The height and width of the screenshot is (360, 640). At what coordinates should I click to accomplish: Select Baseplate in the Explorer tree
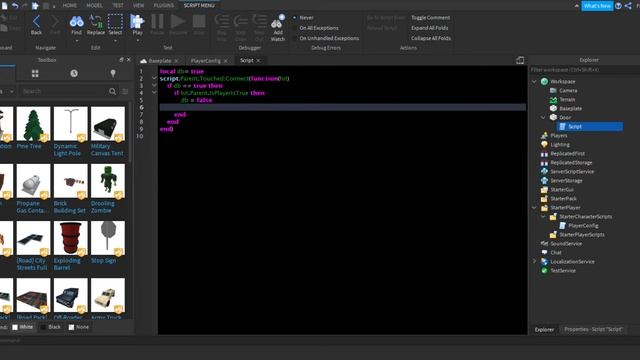[x=571, y=109]
